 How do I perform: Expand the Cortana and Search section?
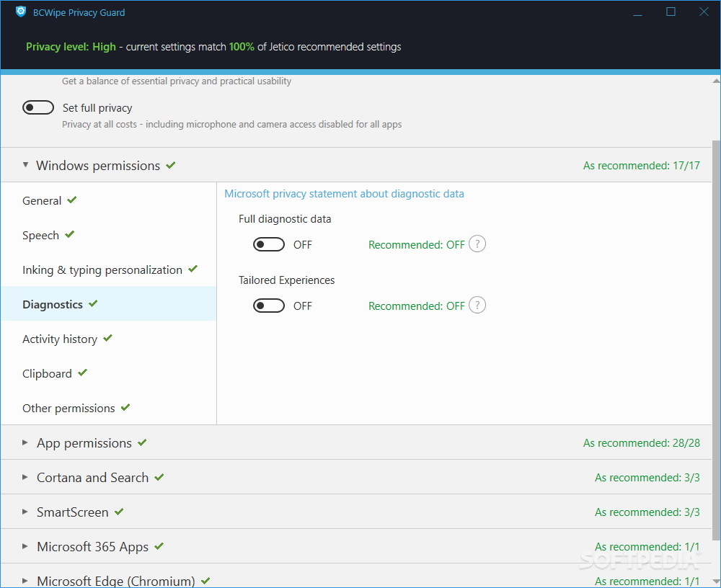click(x=25, y=477)
